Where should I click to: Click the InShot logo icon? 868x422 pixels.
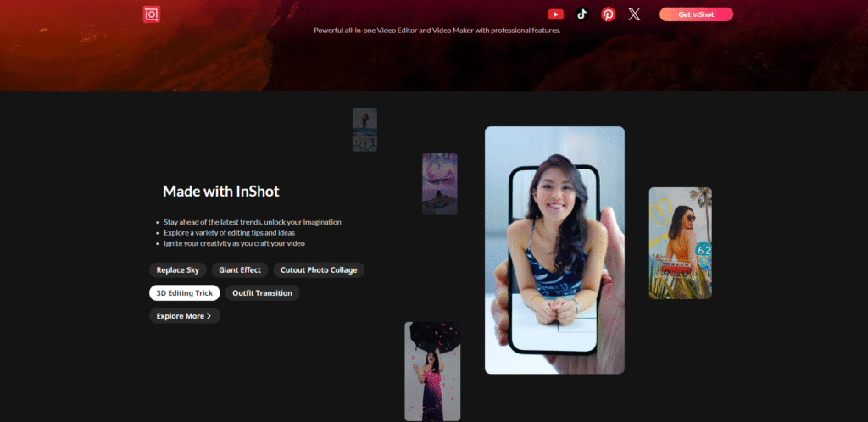152,14
